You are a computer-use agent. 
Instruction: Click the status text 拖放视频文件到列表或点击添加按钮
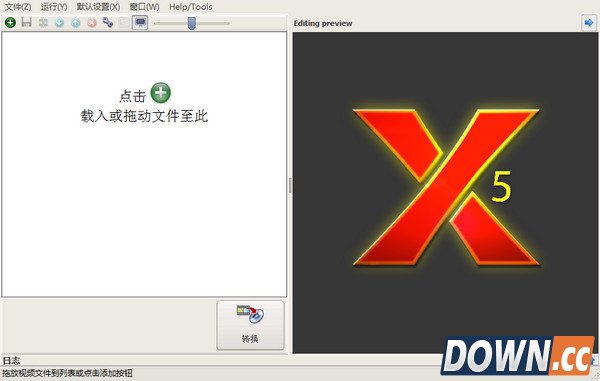[67, 373]
